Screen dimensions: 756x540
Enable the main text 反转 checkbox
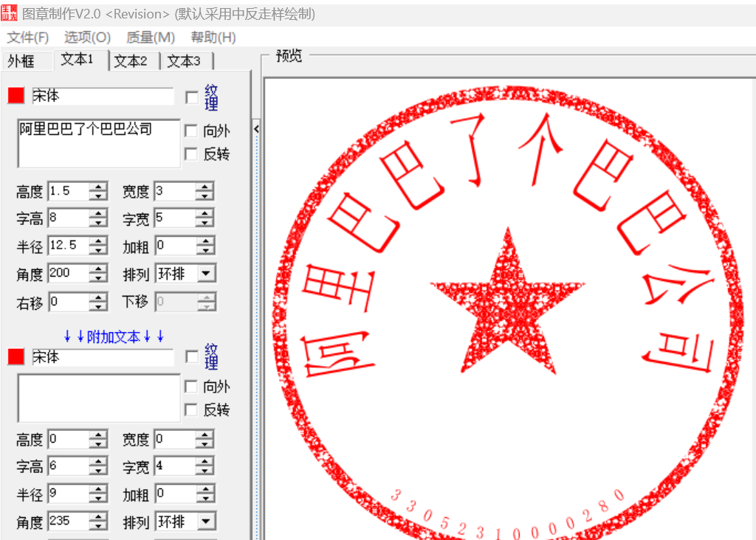click(191, 154)
